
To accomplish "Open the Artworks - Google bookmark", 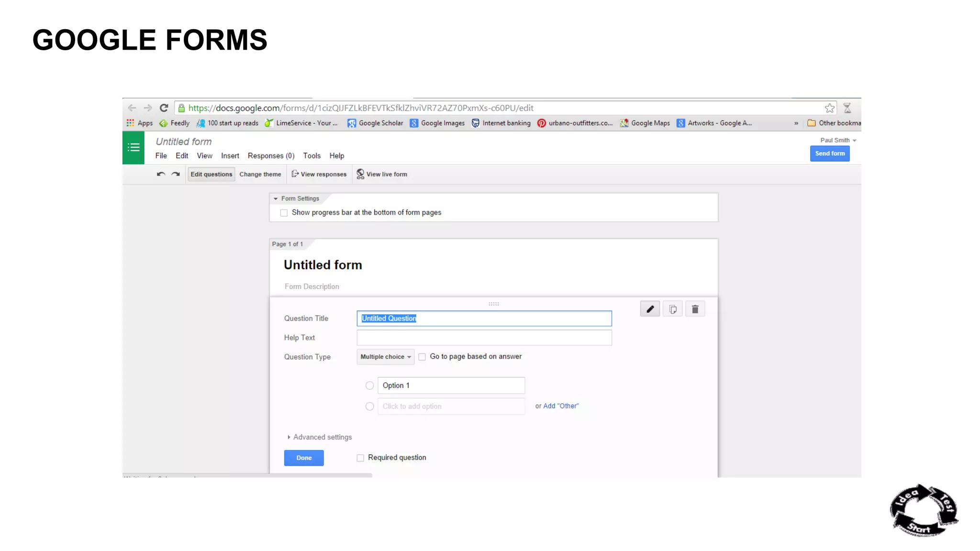I will point(714,123).
